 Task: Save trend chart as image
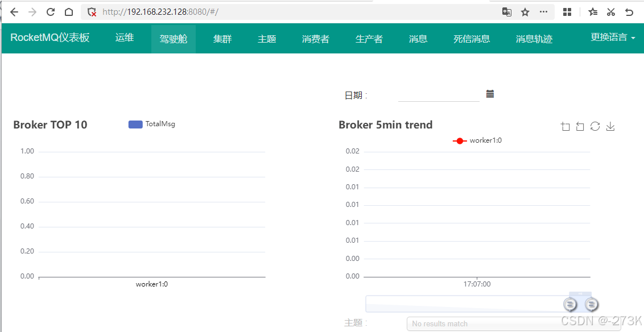point(610,126)
